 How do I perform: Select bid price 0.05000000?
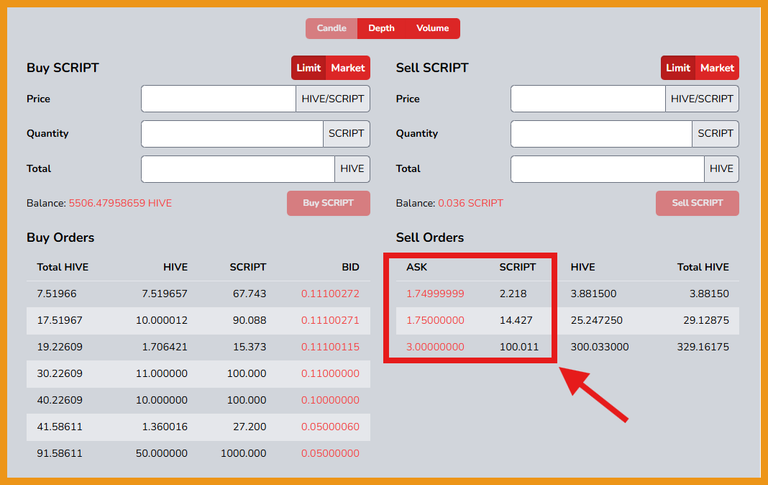(330, 453)
